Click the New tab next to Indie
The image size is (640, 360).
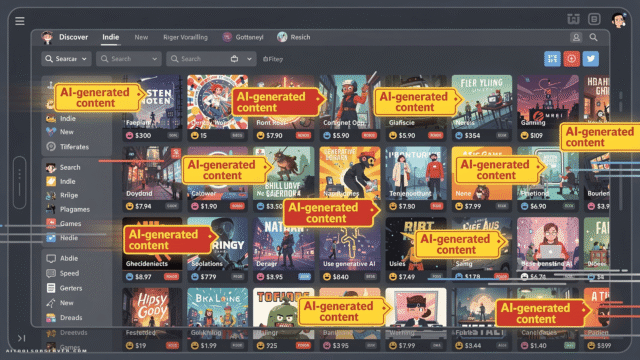click(x=141, y=37)
